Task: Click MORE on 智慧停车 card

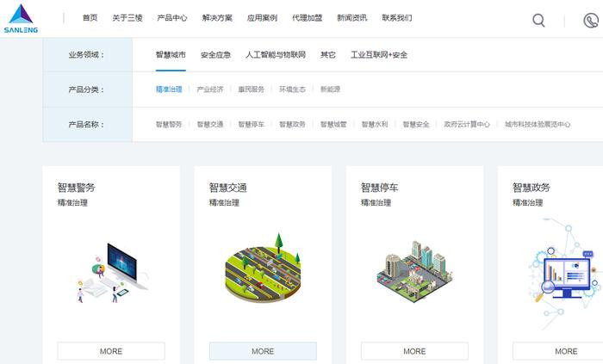Action: point(414,351)
